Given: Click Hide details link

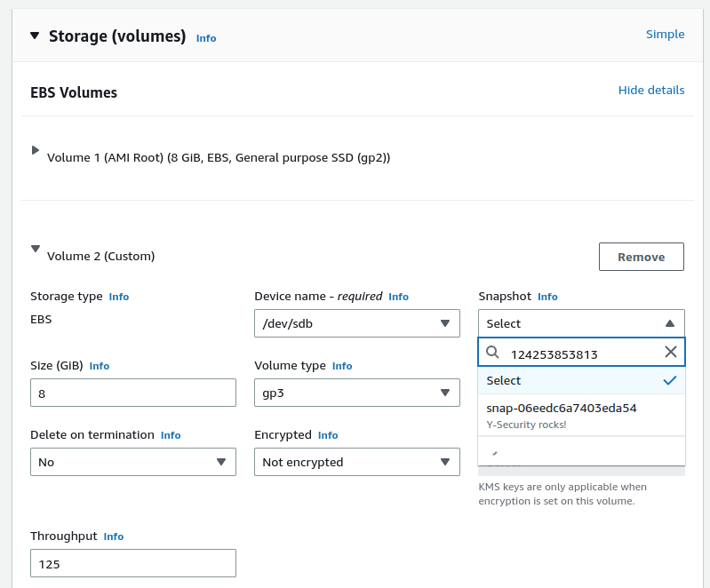Looking at the screenshot, I should 650,91.
